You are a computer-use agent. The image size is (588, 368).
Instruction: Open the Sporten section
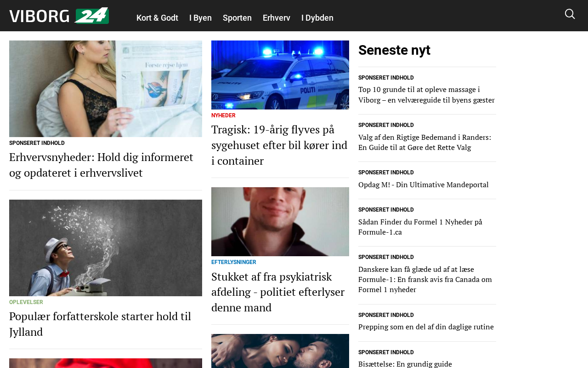[x=237, y=18]
